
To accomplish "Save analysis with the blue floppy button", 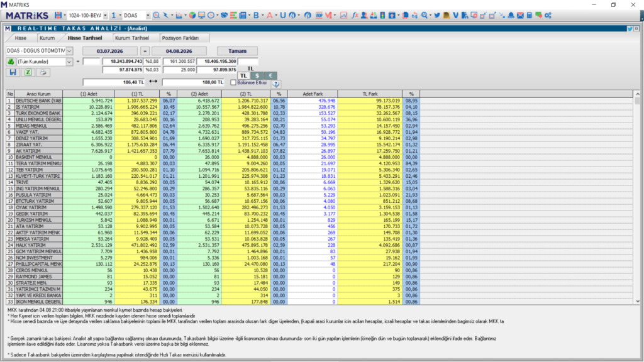I will pyautogui.click(x=13, y=72).
